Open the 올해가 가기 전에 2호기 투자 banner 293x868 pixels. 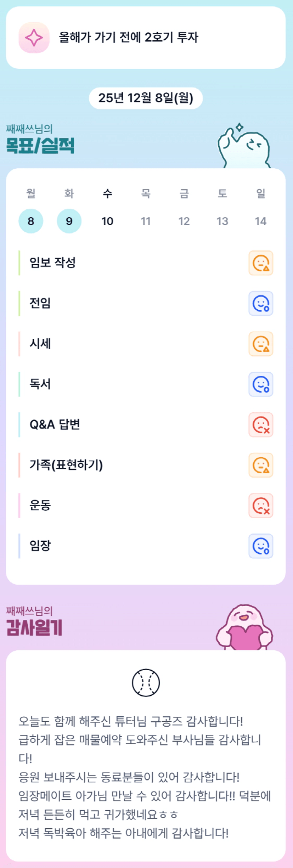click(146, 38)
